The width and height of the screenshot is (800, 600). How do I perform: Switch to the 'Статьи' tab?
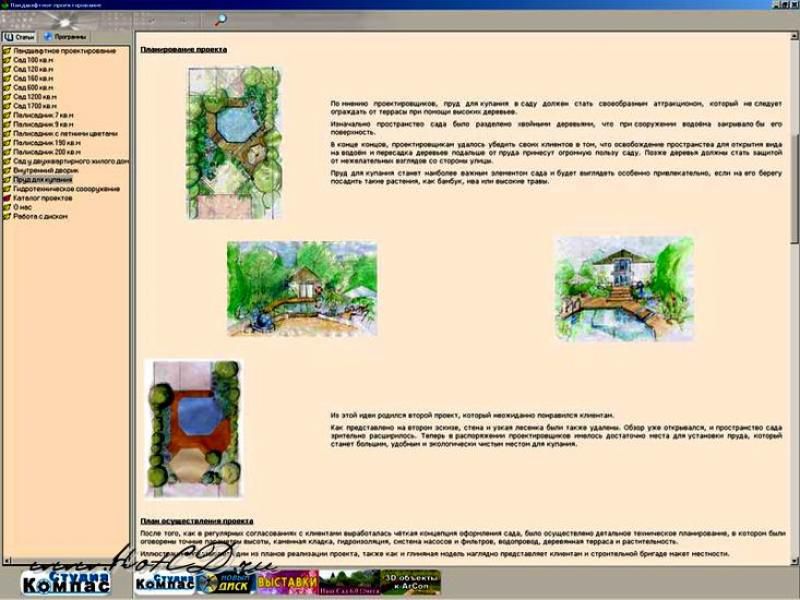tap(19, 36)
